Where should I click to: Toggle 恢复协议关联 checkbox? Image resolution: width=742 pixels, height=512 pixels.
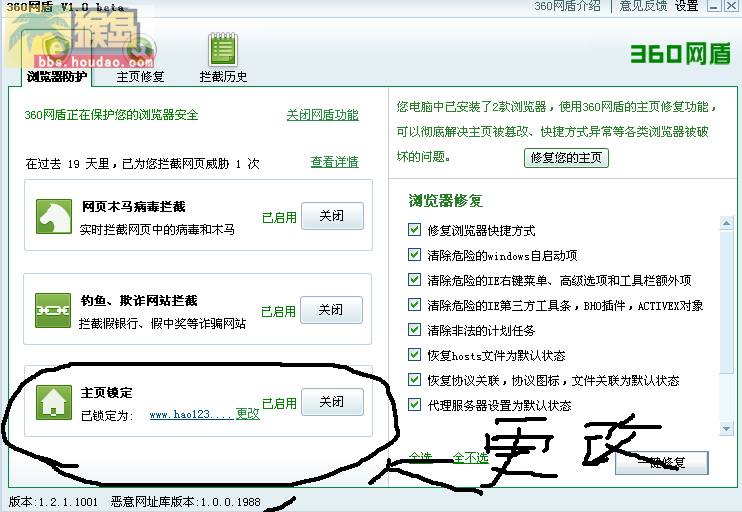click(x=414, y=380)
